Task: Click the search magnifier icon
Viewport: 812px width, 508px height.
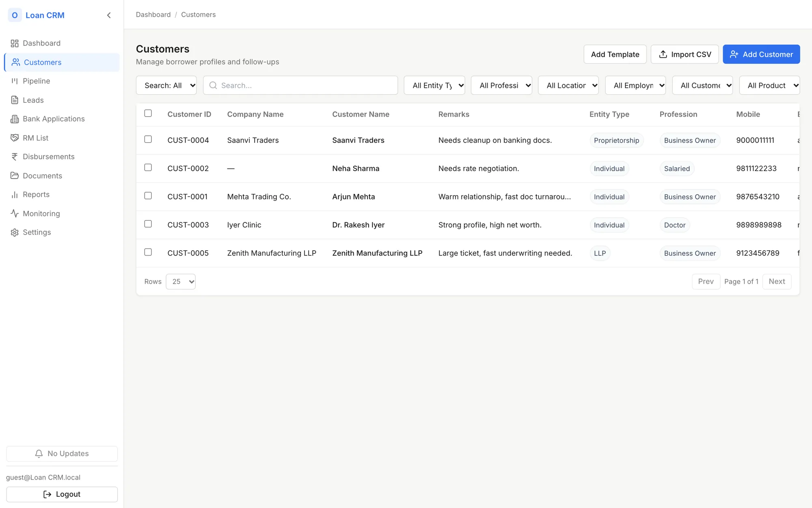Action: pos(213,85)
